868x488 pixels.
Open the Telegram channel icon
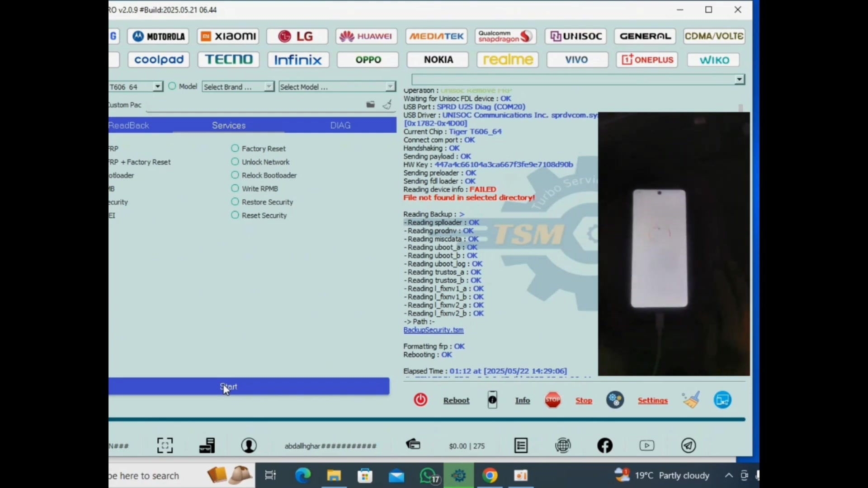(689, 446)
